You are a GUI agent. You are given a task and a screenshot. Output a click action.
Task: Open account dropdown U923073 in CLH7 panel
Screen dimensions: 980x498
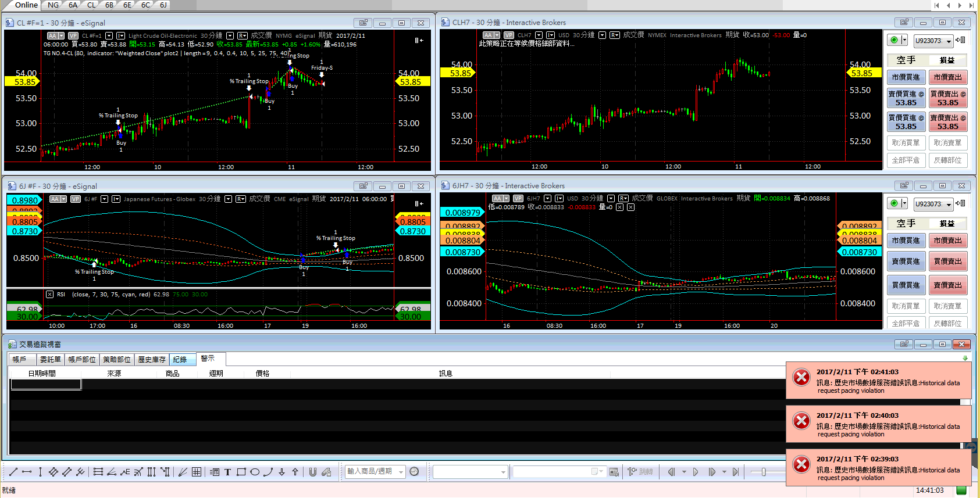pyautogui.click(x=933, y=41)
